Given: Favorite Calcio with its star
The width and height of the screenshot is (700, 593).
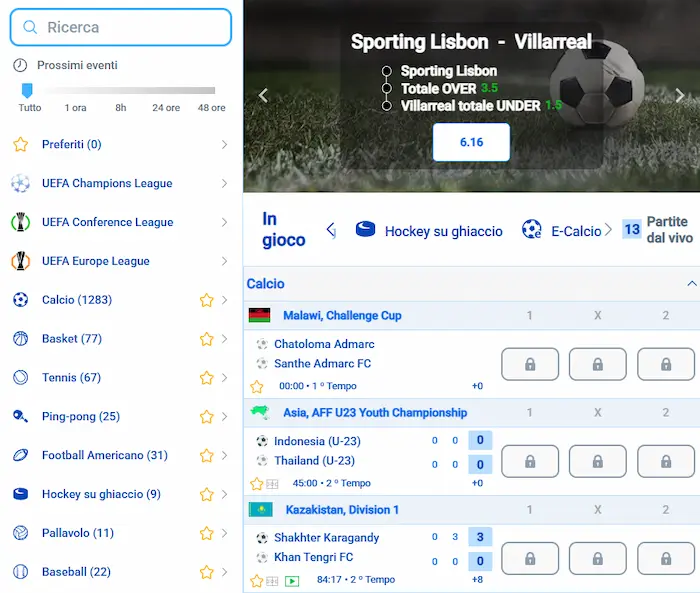Looking at the screenshot, I should coord(206,300).
